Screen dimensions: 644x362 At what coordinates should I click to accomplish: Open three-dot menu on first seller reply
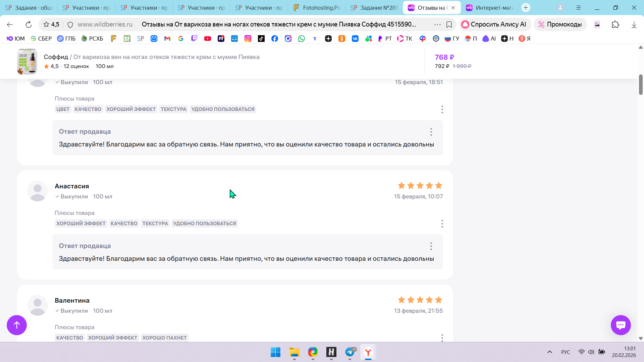click(431, 132)
